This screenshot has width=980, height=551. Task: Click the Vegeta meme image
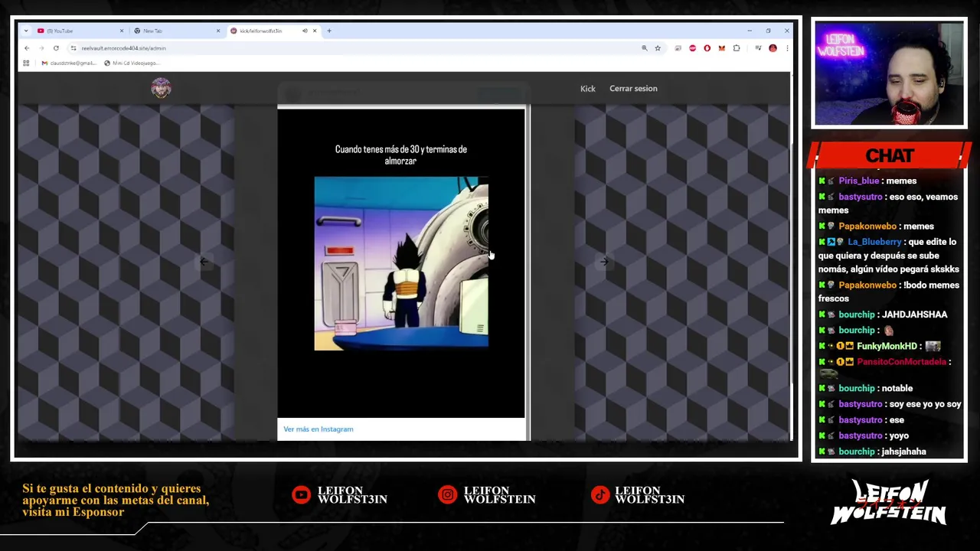tap(401, 263)
